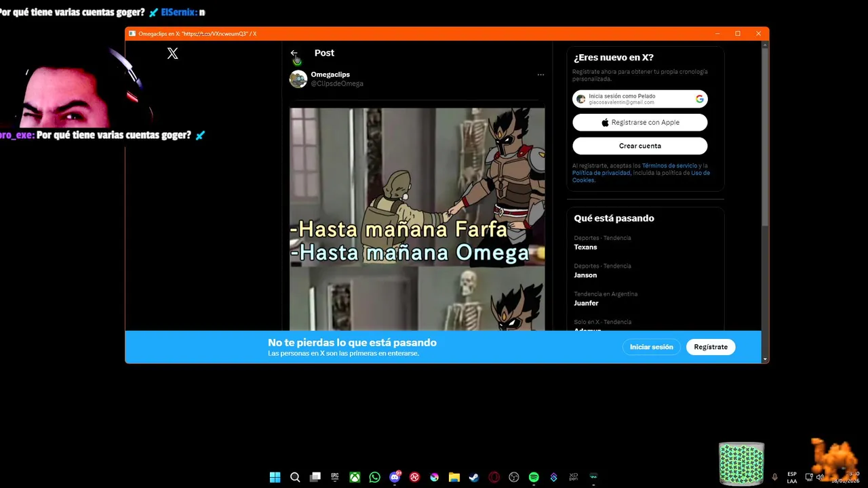
Task: Go back with the Post arrow
Action: pyautogui.click(x=294, y=53)
